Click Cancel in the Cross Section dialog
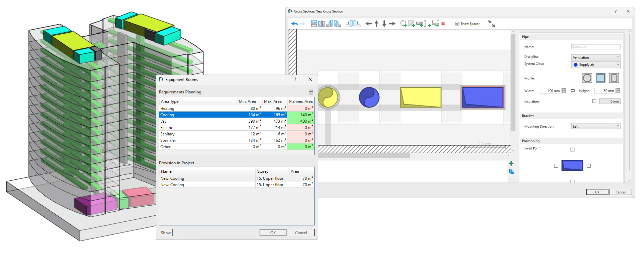 coord(620,192)
